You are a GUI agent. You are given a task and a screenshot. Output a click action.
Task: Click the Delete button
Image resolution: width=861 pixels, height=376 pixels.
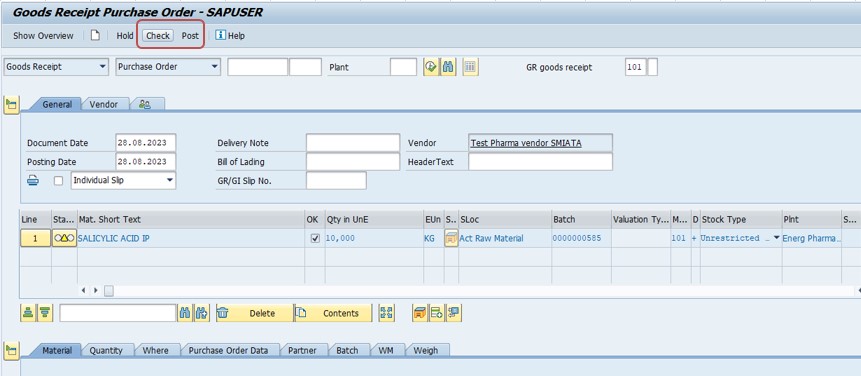tap(254, 313)
